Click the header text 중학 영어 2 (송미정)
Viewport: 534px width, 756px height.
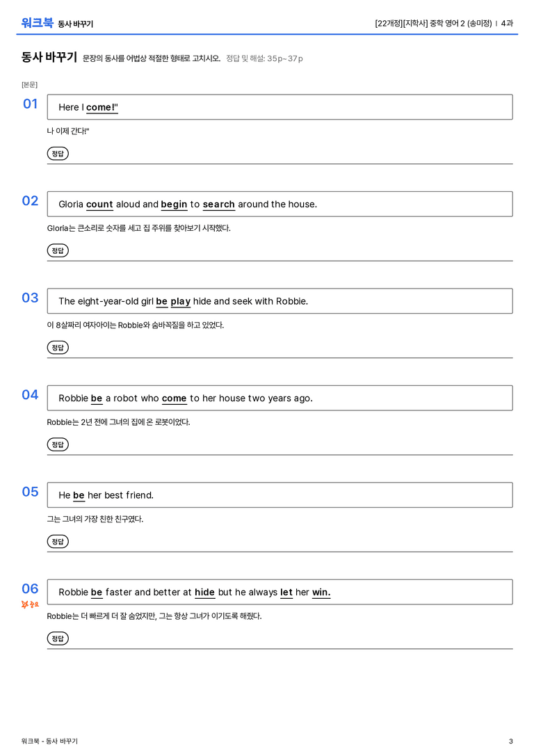point(460,23)
